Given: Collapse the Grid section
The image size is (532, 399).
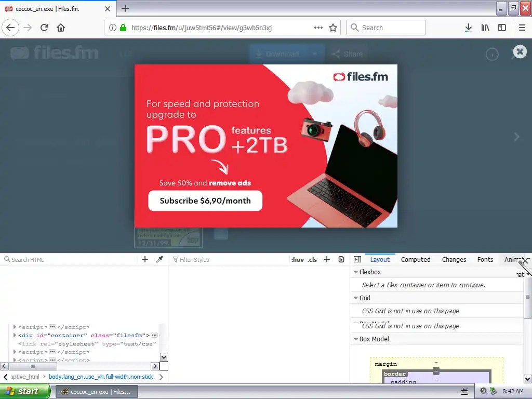Looking at the screenshot, I should [356, 298].
